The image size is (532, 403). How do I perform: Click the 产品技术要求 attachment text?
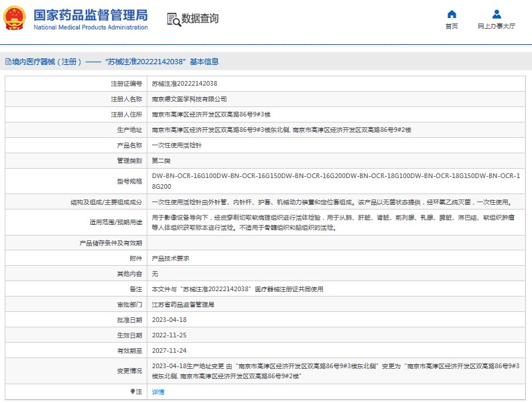(x=170, y=258)
